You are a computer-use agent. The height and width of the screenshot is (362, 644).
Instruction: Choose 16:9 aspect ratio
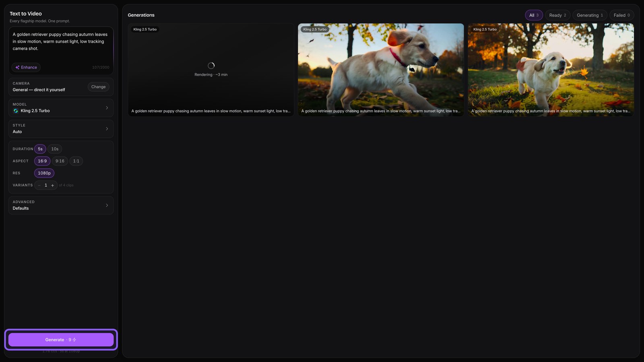[42, 161]
